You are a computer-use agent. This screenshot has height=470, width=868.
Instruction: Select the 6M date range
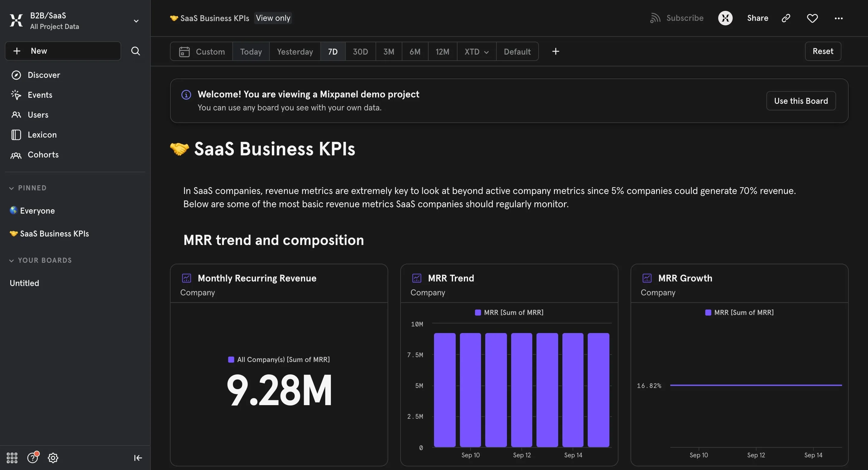point(415,52)
